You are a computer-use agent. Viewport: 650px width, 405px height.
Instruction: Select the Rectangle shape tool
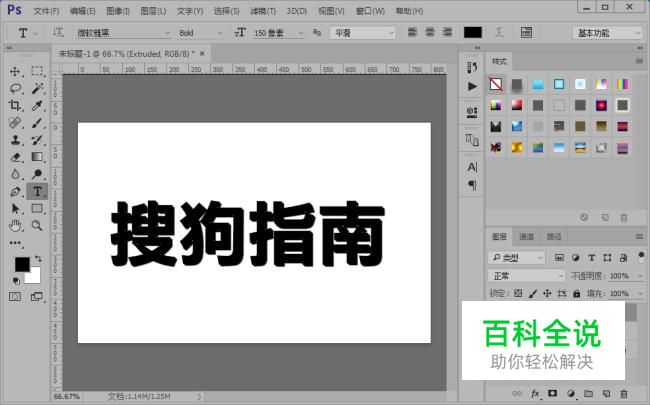[37, 209]
